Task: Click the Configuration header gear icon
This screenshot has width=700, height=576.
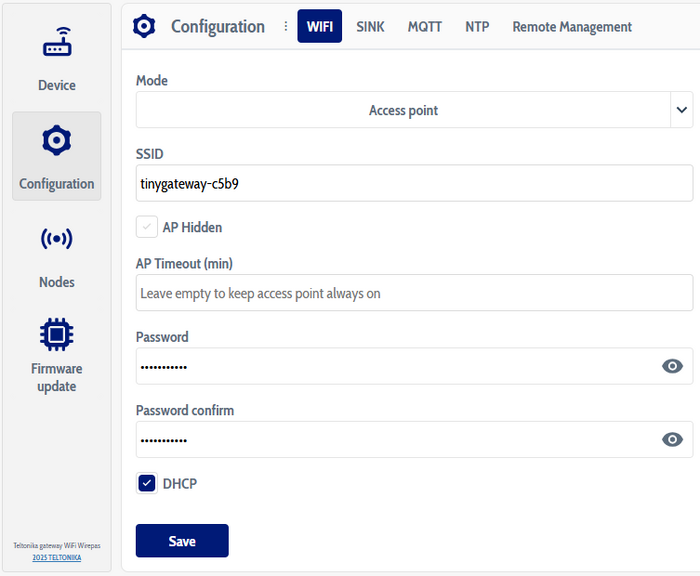Action: (145, 26)
